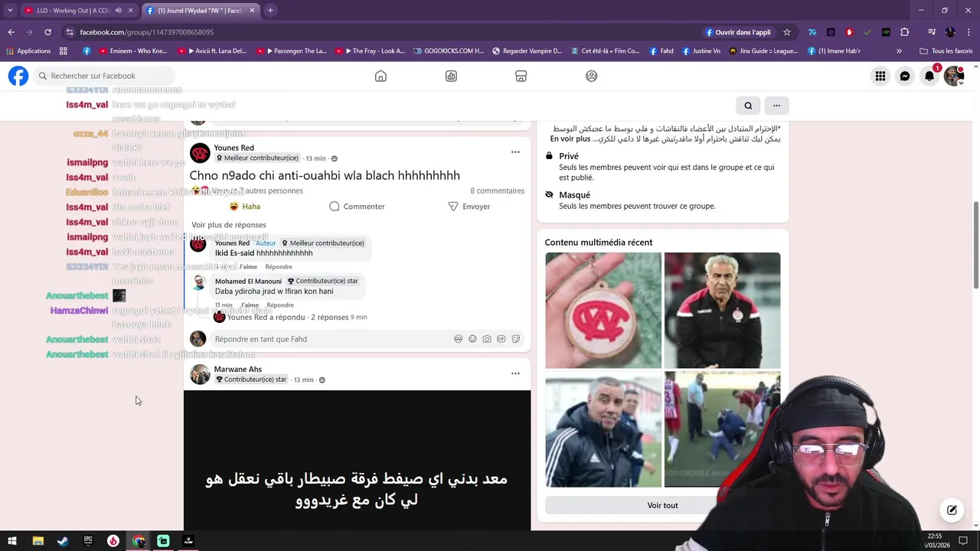Viewport: 980px width, 551px height.
Task: Open site information icon in address bar
Action: tap(70, 32)
